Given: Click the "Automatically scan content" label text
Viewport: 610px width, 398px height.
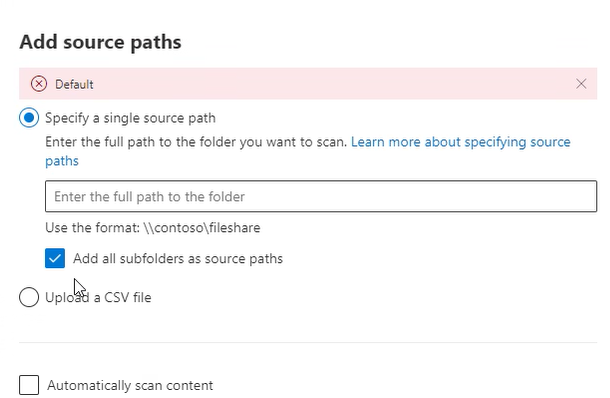Looking at the screenshot, I should (130, 386).
